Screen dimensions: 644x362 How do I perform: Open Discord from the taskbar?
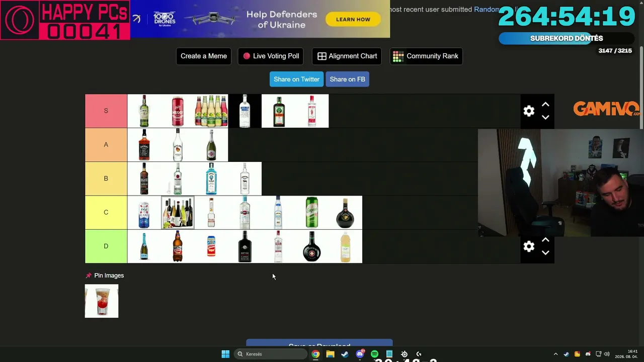(x=360, y=354)
